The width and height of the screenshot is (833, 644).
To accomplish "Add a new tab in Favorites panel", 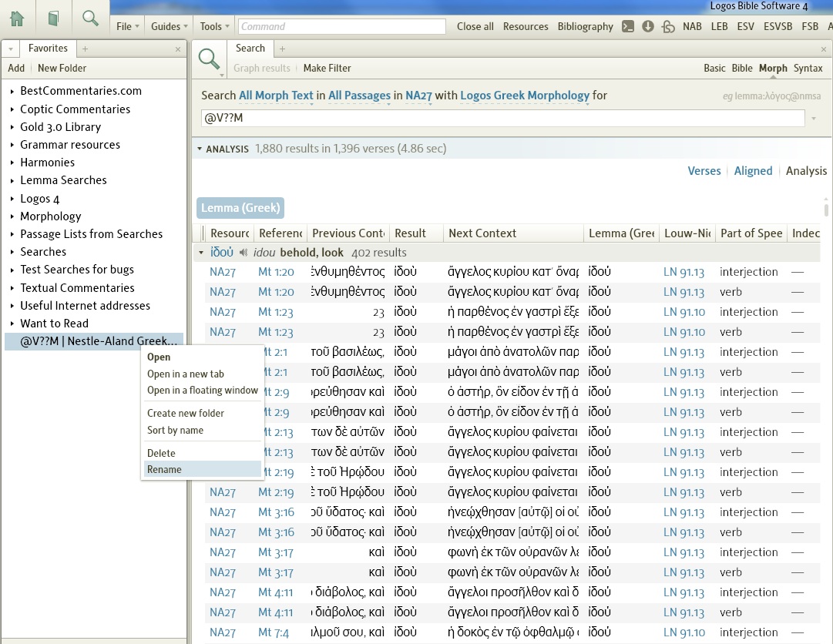I will click(x=85, y=49).
